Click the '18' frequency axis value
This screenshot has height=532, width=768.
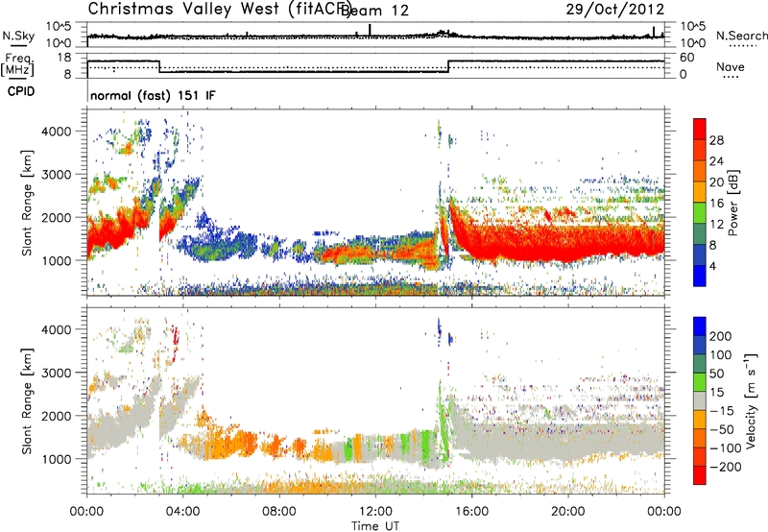64,58
